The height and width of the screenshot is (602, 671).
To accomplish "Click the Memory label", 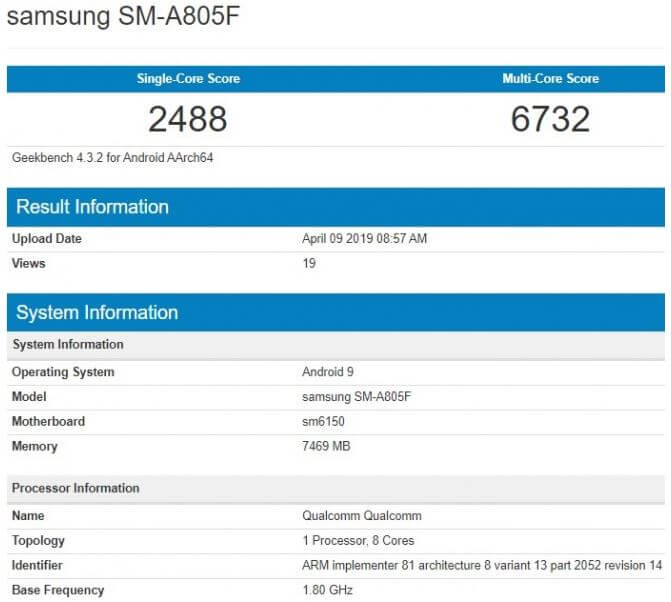I will [35, 447].
